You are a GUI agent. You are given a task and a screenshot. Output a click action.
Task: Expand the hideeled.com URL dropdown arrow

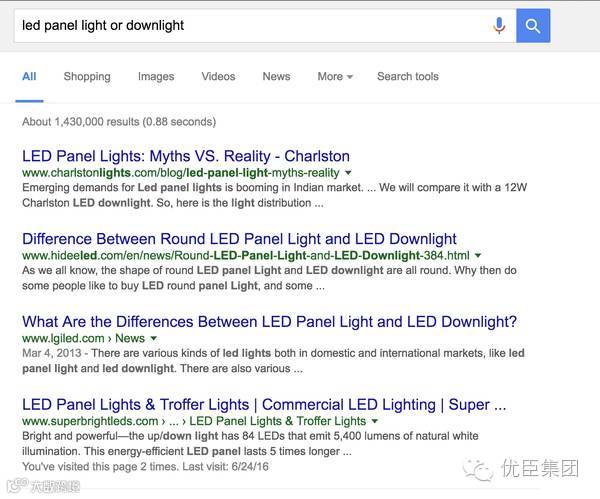[478, 256]
